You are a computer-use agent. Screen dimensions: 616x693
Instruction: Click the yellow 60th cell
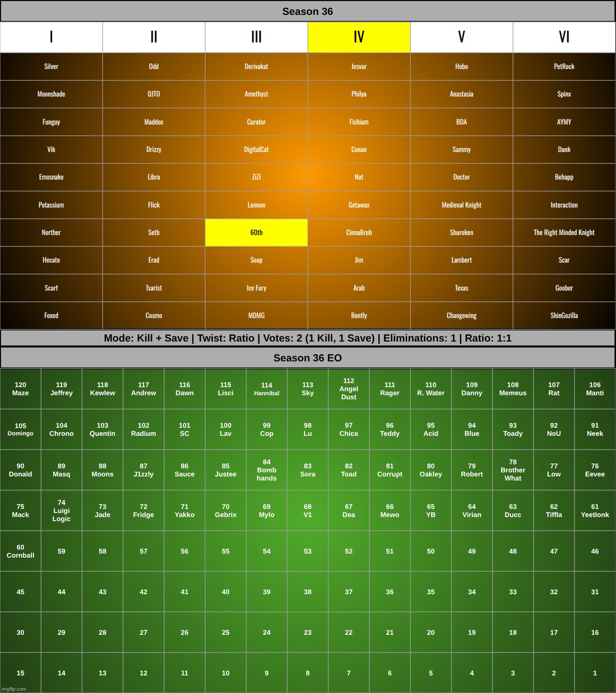click(x=256, y=232)
